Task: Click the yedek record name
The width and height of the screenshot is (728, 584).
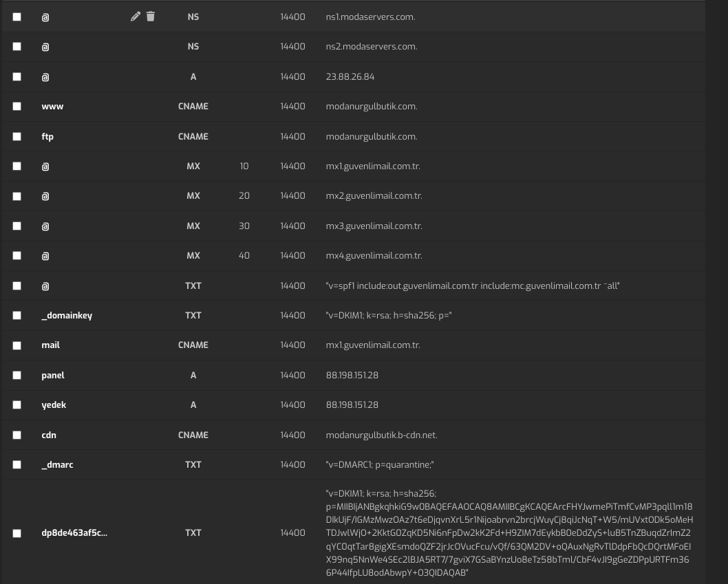Action: [54, 404]
